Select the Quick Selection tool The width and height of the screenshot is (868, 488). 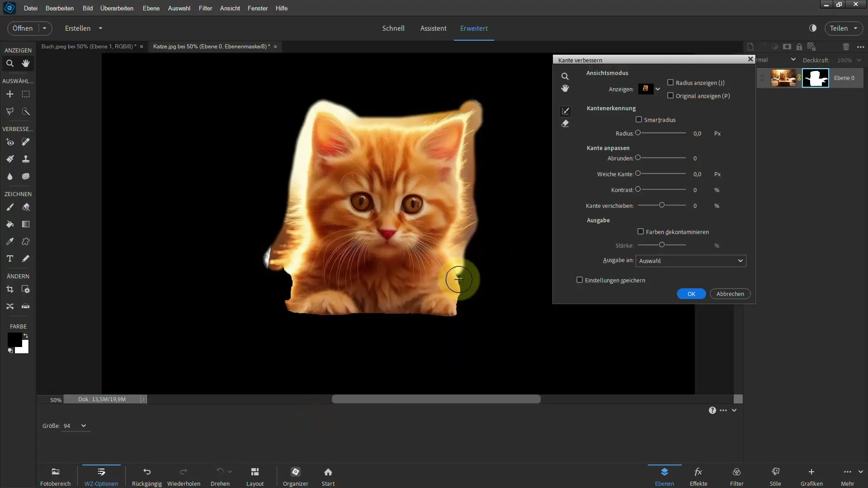point(26,111)
